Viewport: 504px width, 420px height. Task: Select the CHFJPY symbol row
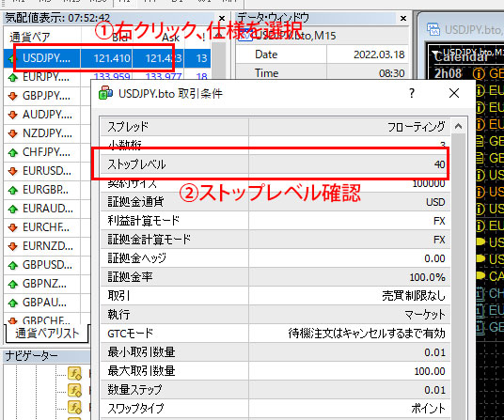coord(47,152)
